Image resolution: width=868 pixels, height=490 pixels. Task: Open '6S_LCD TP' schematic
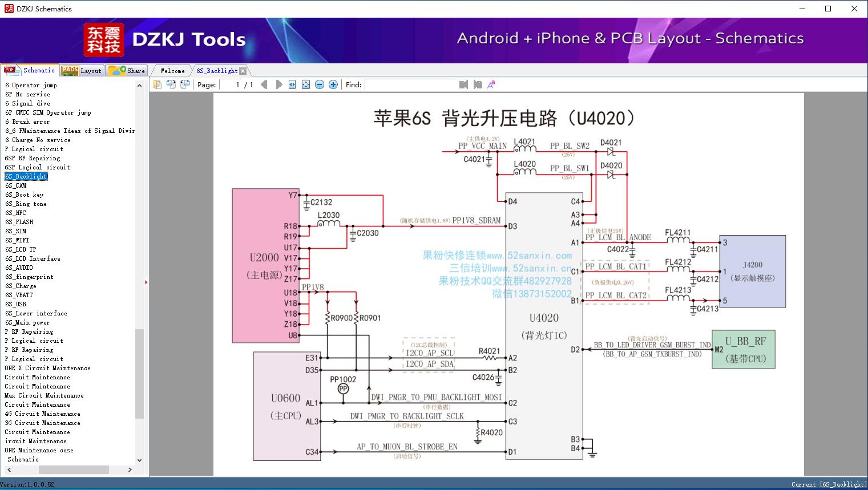[21, 249]
